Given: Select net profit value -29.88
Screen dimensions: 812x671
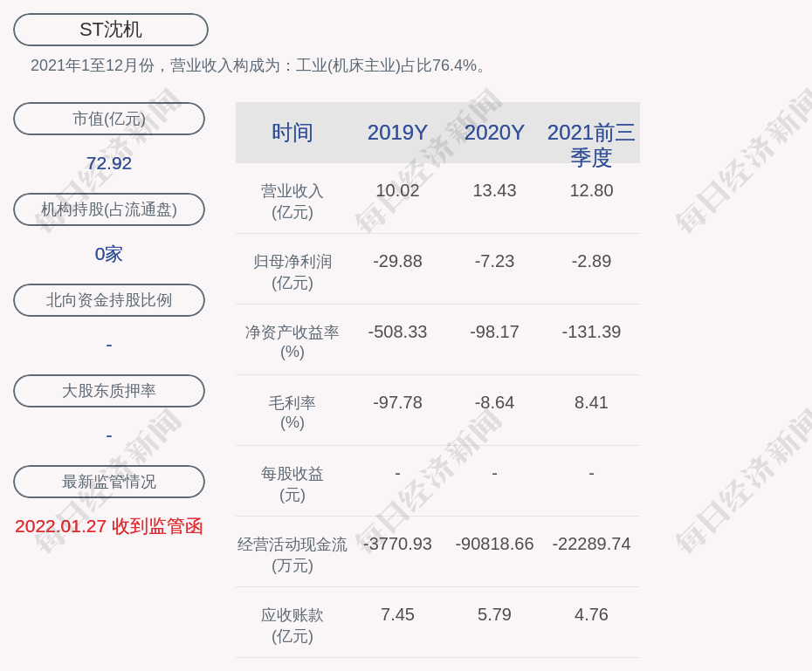Looking at the screenshot, I should 397,261.
